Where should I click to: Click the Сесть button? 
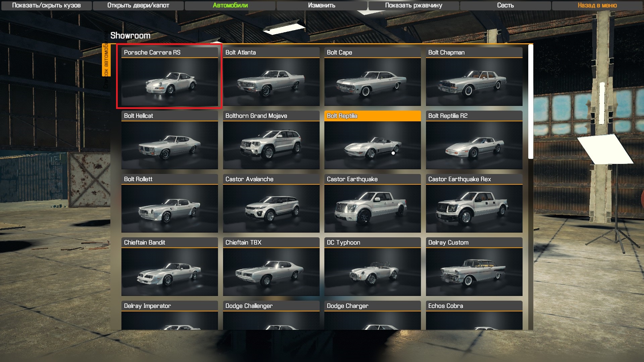tap(505, 5)
